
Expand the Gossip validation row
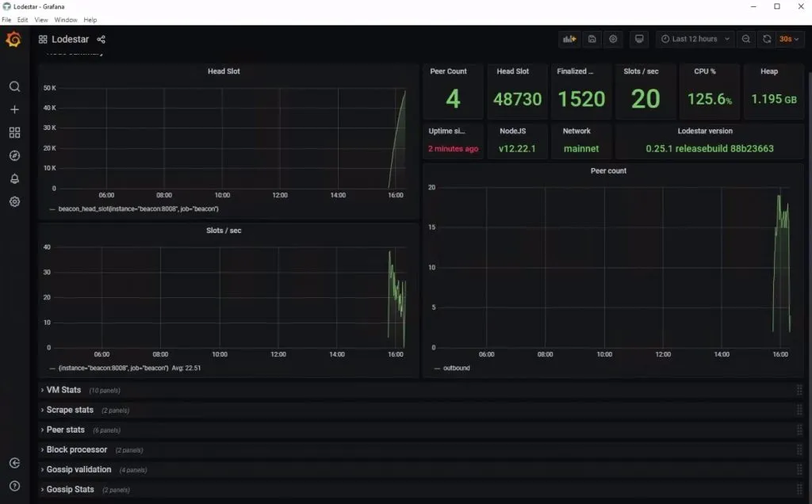[x=79, y=470]
